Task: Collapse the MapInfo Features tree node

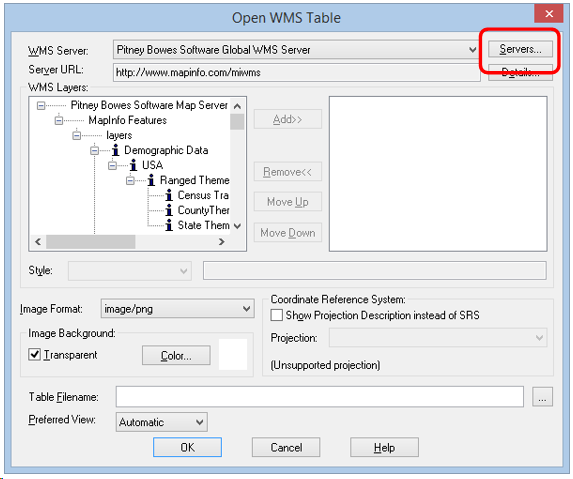Action: 59,120
